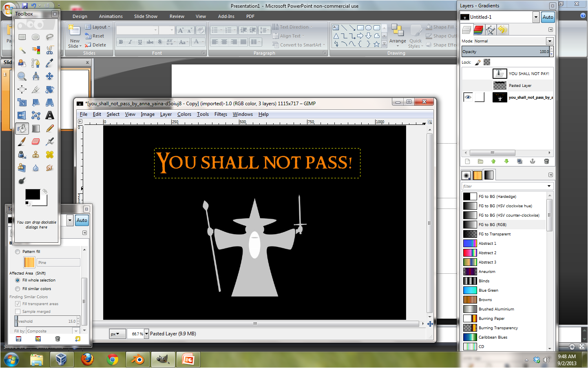Click the Pine pattern preview swatch
This screenshot has height=368, width=588.
(29, 262)
